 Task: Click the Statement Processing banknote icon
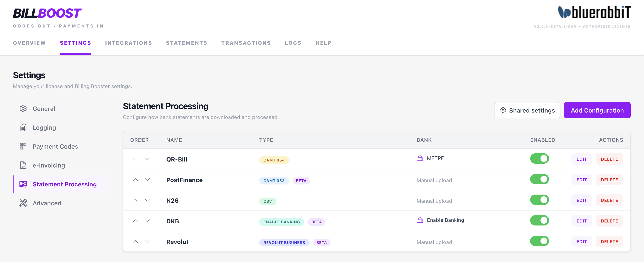click(x=23, y=184)
